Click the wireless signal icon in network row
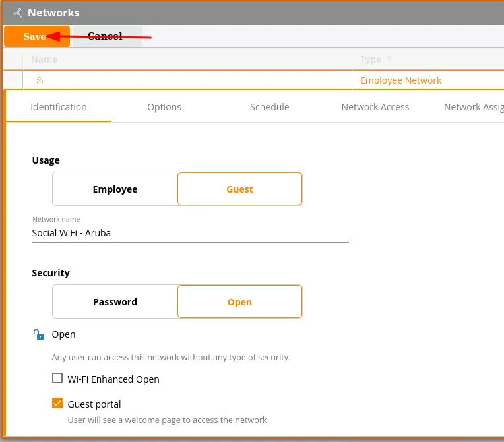504x442 pixels. [x=40, y=80]
